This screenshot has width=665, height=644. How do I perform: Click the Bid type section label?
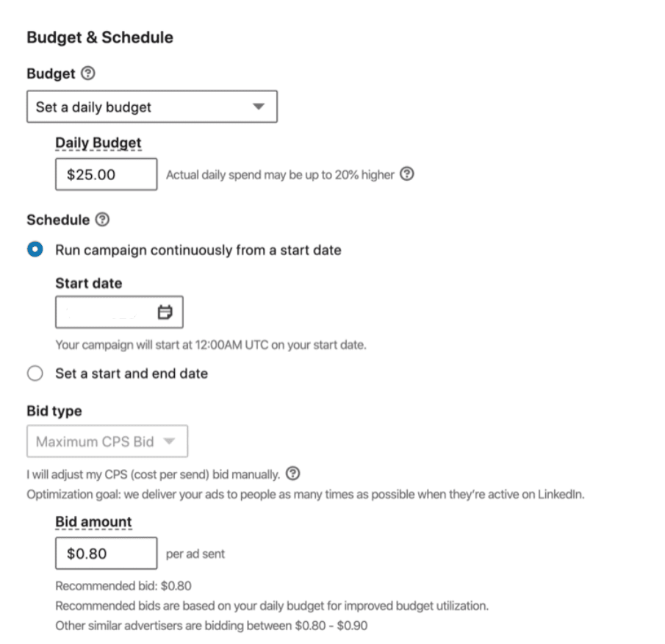point(54,411)
